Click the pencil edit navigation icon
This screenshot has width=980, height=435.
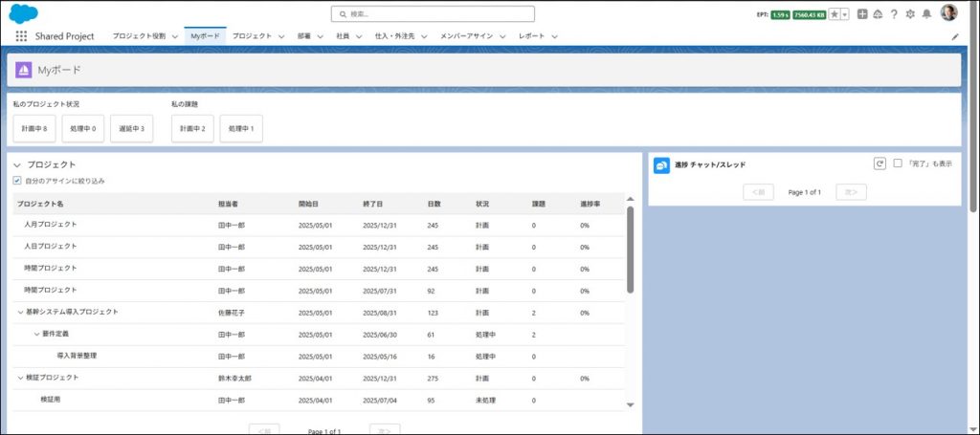pyautogui.click(x=954, y=36)
